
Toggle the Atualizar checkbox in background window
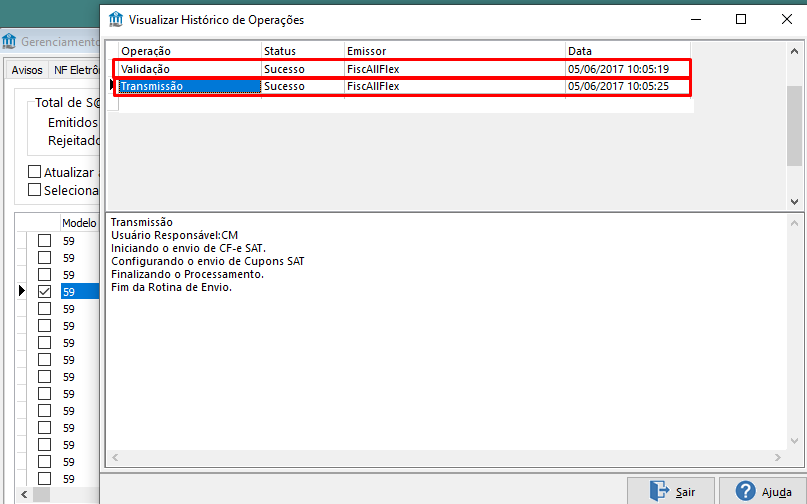[x=34, y=171]
